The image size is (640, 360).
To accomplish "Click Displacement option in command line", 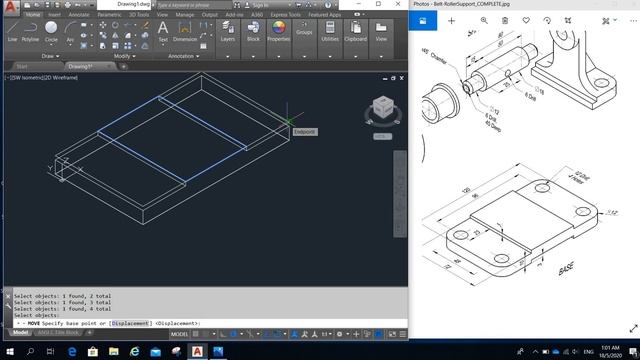I will point(130,323).
